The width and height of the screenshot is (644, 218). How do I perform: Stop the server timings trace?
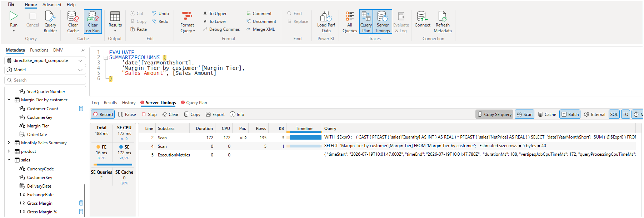tap(149, 115)
